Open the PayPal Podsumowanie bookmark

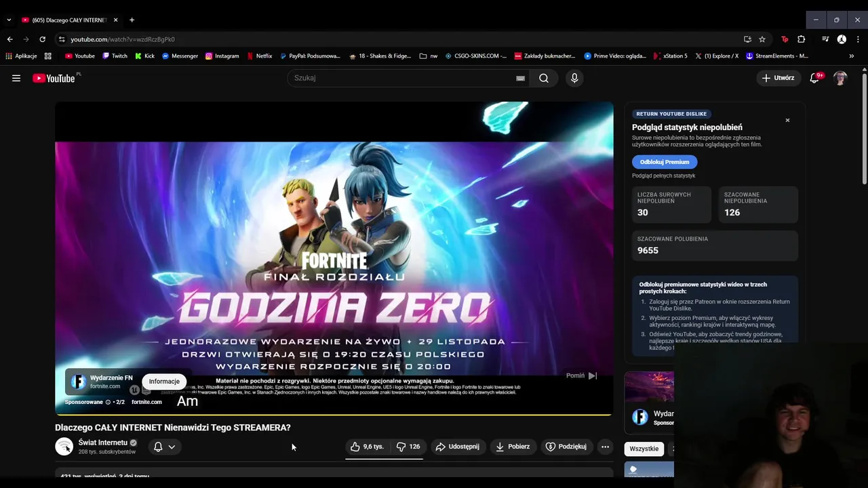pyautogui.click(x=309, y=56)
